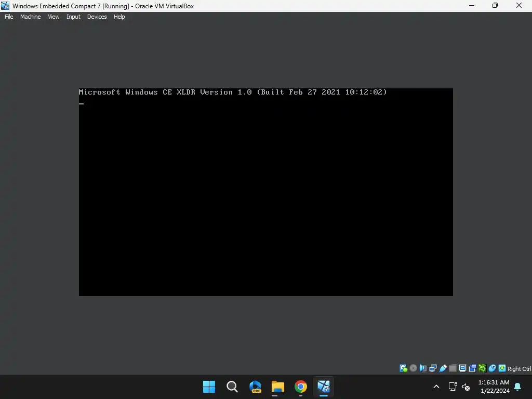The width and height of the screenshot is (532, 399).
Task: Open the Machine menu
Action: point(31,17)
